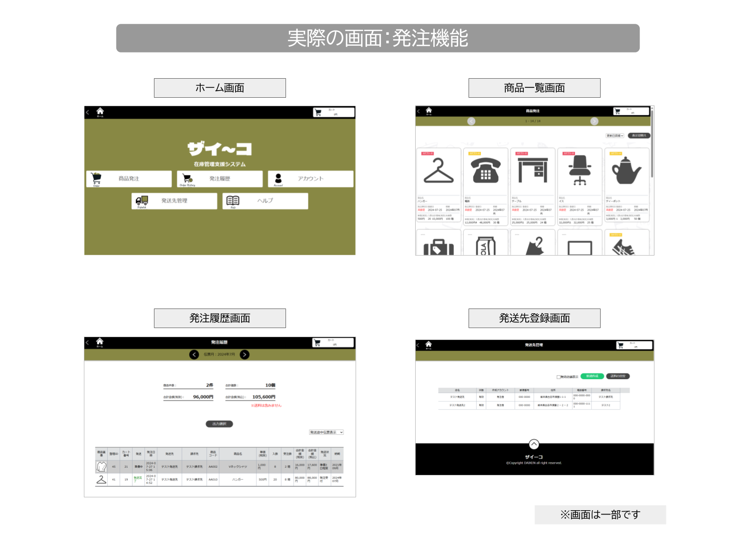Image resolution: width=756 pixels, height=535 pixels.
Task: Open 発送先管理 from the home screen menu
Action: point(174,201)
